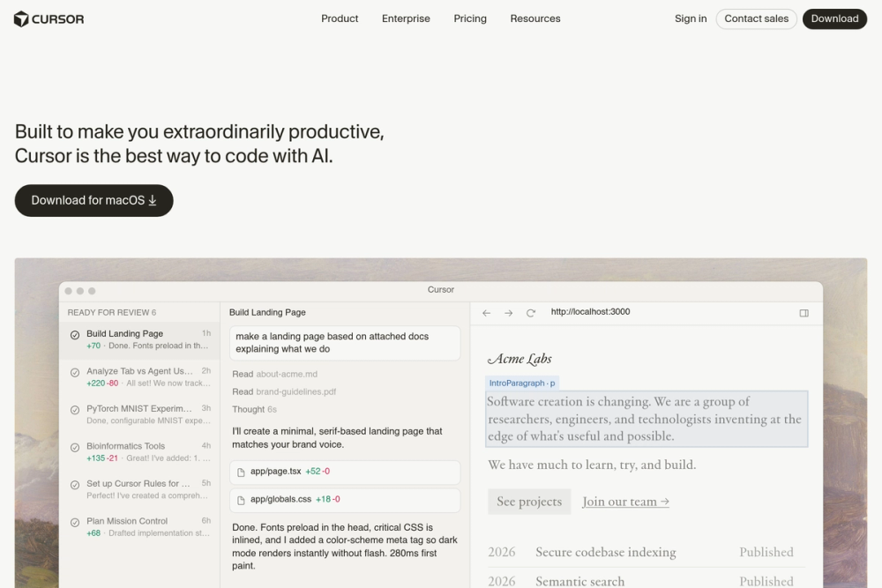Click the back arrow in the browser preview
This screenshot has width=882, height=588.
click(x=486, y=312)
